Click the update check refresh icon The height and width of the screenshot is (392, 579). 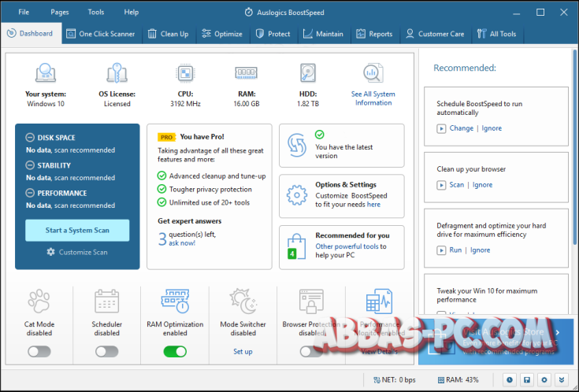click(x=296, y=144)
